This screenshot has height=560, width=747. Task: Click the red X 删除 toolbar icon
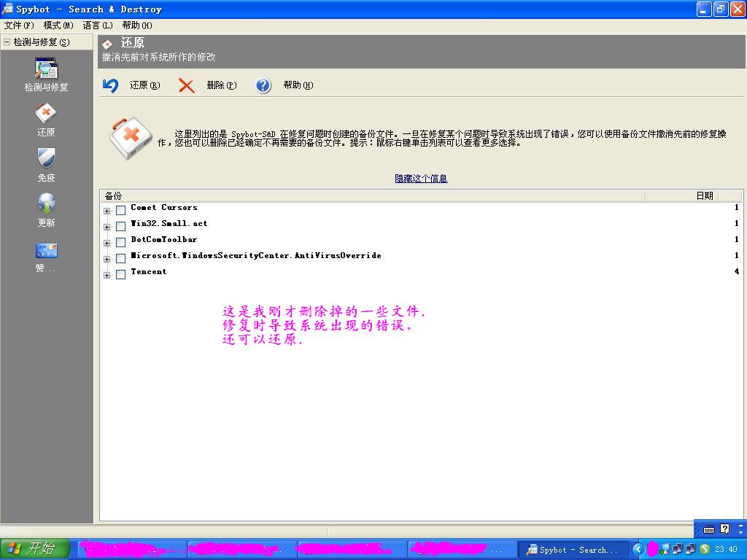click(186, 86)
